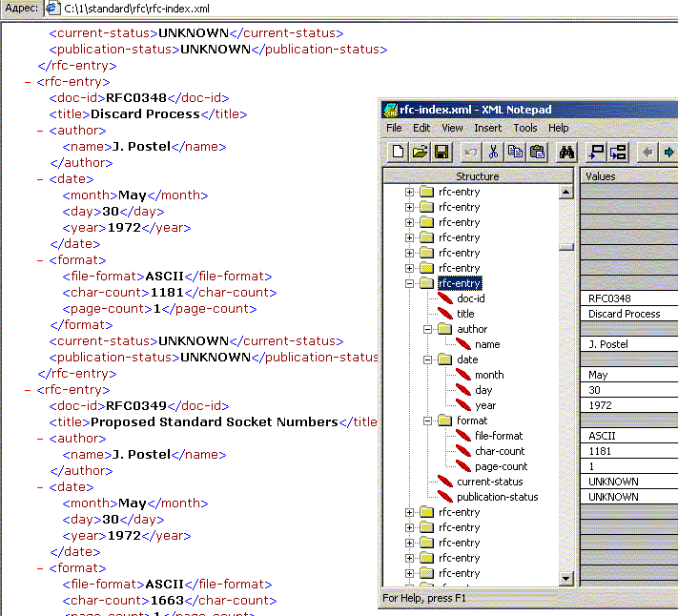This screenshot has height=616, width=678.
Task: Select the current-status tree item
Action: click(489, 482)
